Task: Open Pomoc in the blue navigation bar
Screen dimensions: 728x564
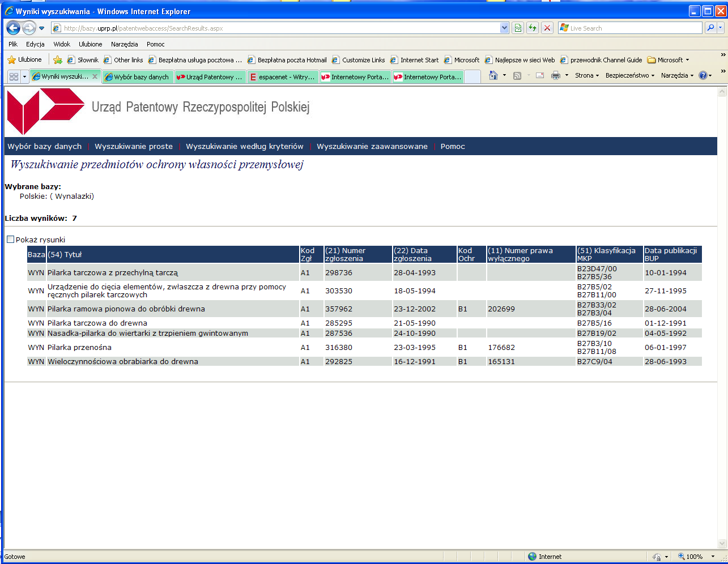Action: [x=453, y=146]
